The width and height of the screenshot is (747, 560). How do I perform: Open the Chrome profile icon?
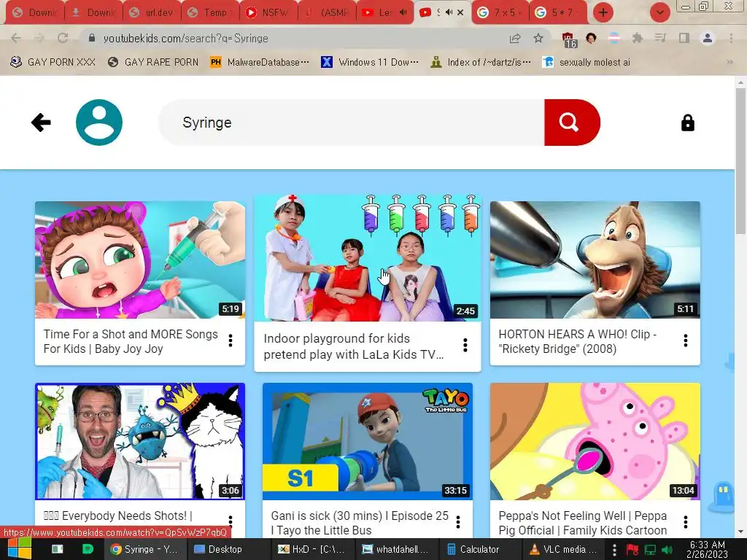pyautogui.click(x=708, y=38)
